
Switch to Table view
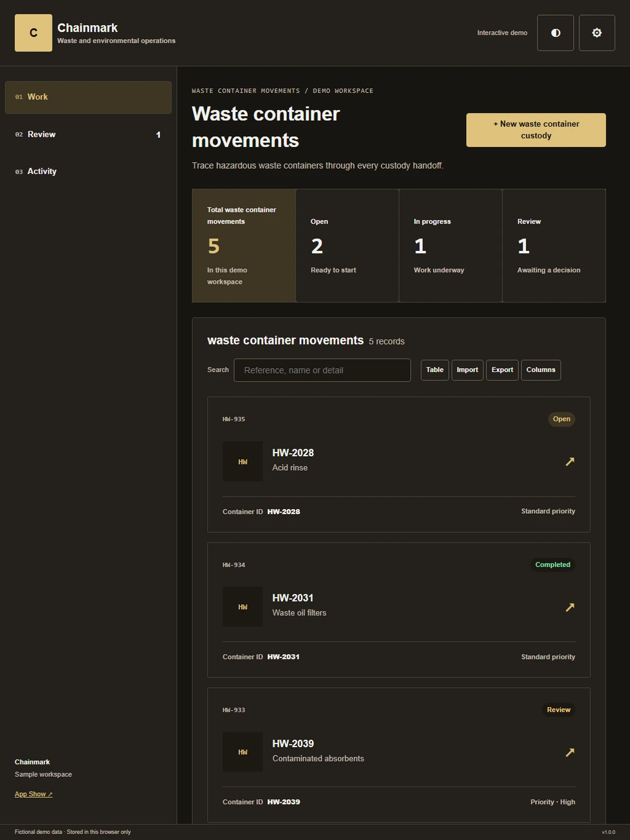[x=435, y=370]
